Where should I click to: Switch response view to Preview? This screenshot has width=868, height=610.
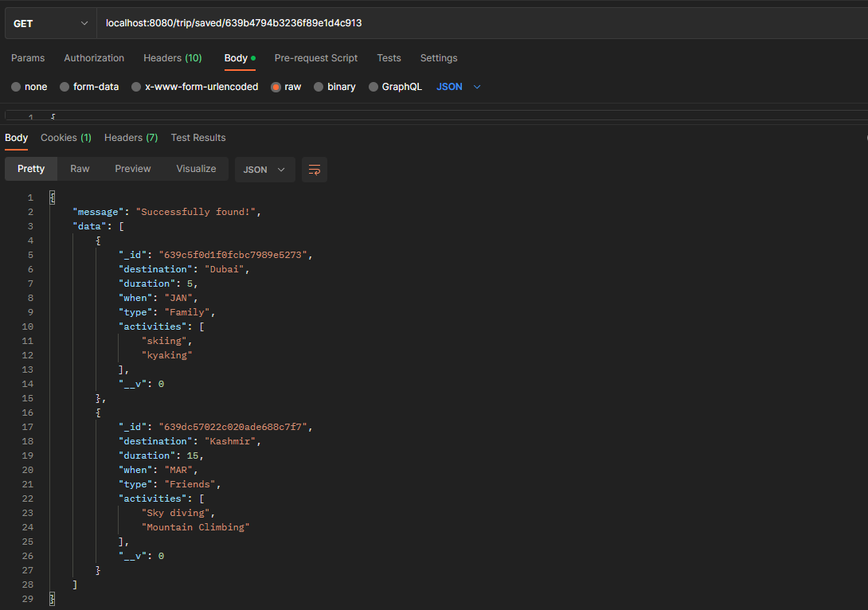[x=133, y=169]
